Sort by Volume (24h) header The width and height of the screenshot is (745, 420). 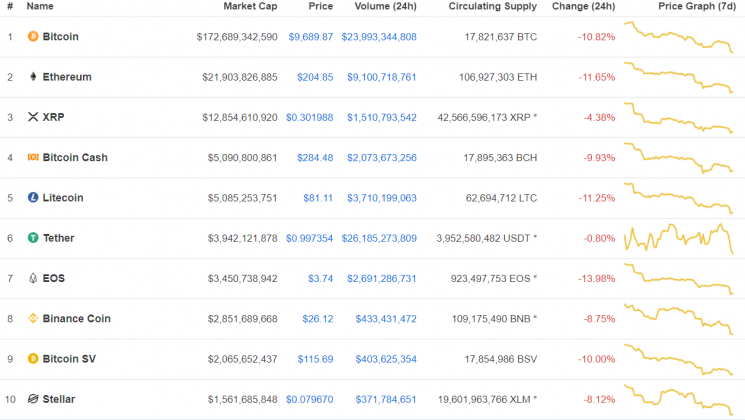(x=385, y=6)
